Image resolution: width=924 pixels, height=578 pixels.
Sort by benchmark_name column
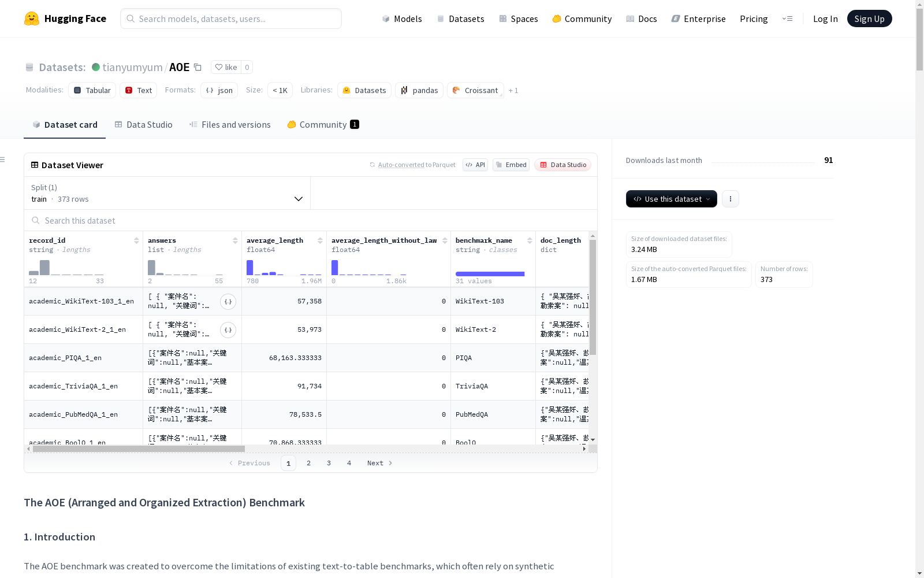[x=530, y=240]
